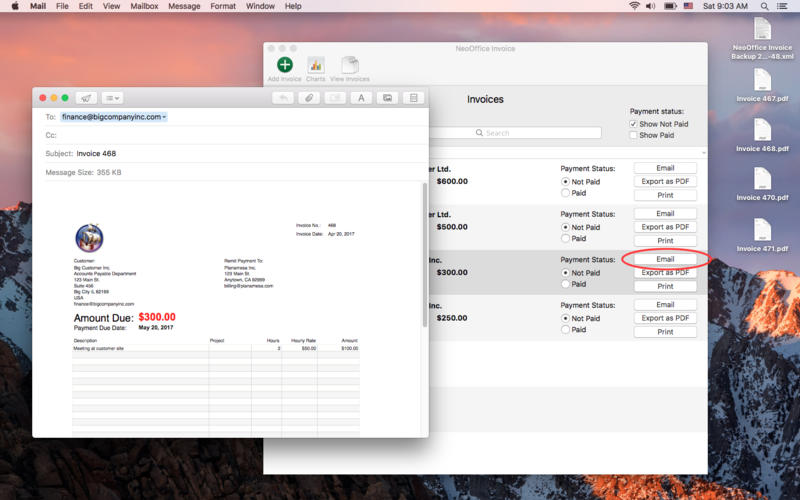This screenshot has height=500, width=800.
Task: Open Spotlight search magnifier icon
Action: pyautogui.click(x=764, y=6)
